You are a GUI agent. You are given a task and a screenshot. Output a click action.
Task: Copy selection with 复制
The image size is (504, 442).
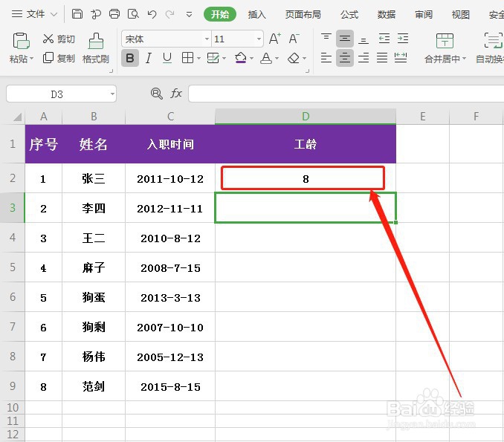tap(59, 58)
